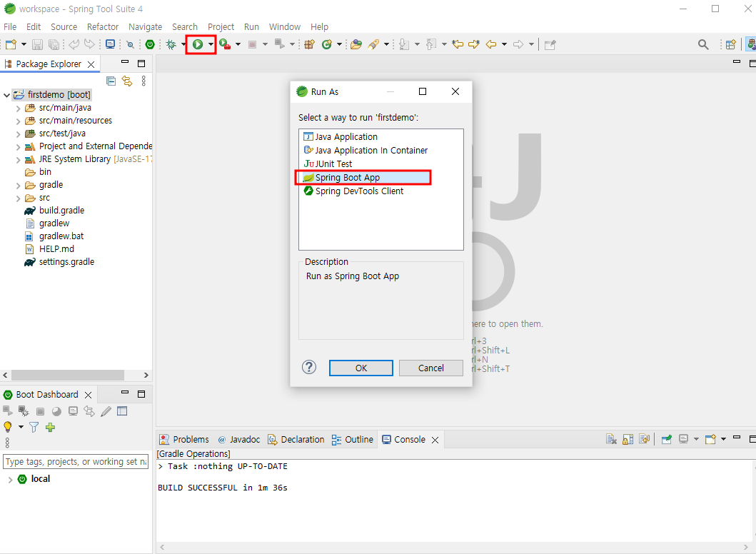This screenshot has width=756, height=554.
Task: Open the Refactor menu
Action: coord(103,26)
